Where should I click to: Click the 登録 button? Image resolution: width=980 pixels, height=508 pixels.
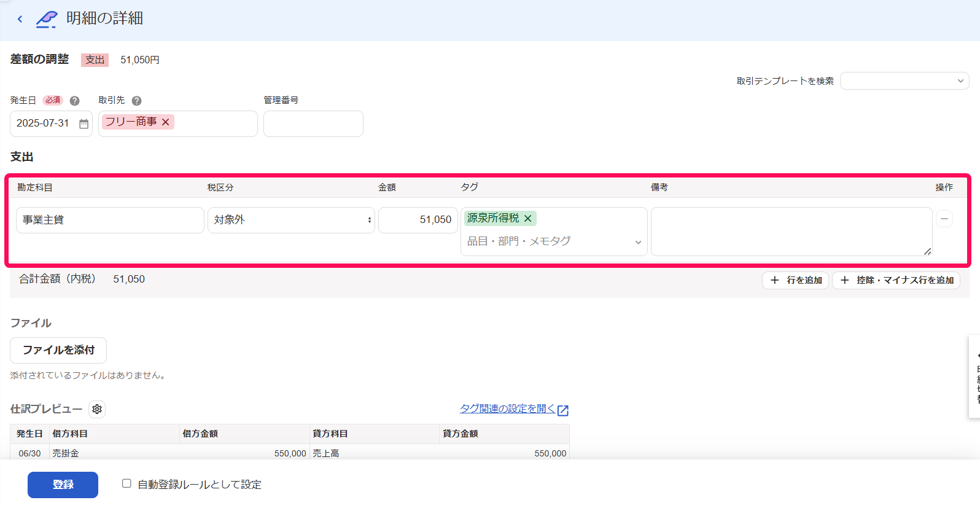(63, 485)
